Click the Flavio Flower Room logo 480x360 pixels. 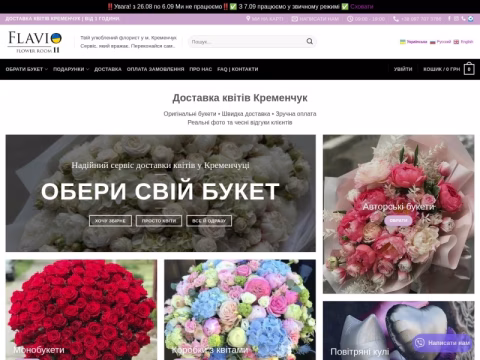point(35,42)
